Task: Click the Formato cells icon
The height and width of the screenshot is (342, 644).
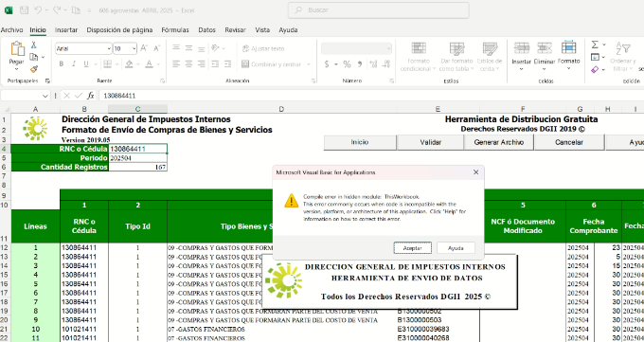Action: coord(568,47)
